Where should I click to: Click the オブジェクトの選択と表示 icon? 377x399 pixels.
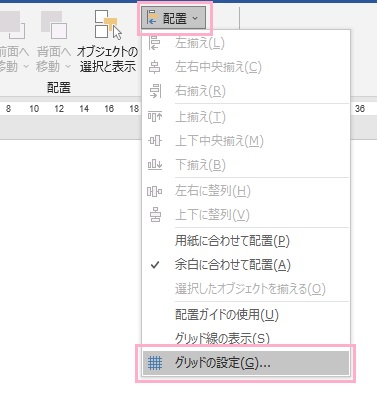click(107, 25)
